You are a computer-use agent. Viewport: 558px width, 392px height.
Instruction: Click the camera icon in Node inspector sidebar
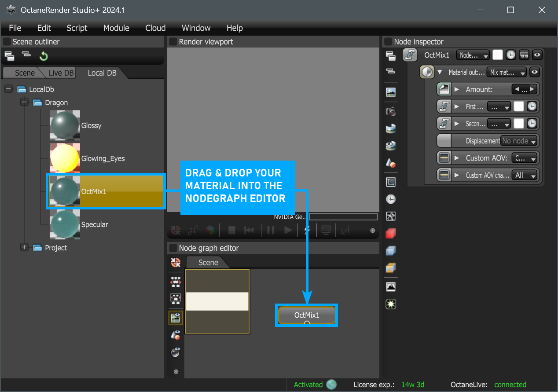pyautogui.click(x=390, y=111)
